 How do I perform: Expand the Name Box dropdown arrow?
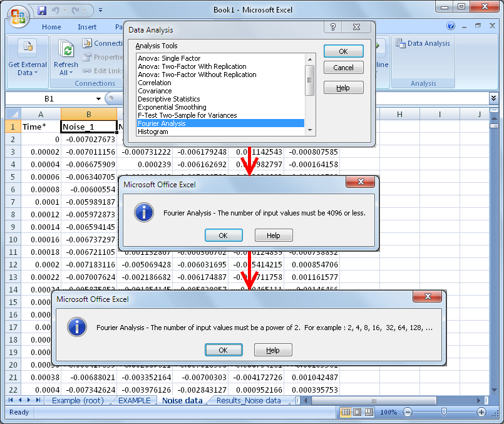(x=98, y=99)
